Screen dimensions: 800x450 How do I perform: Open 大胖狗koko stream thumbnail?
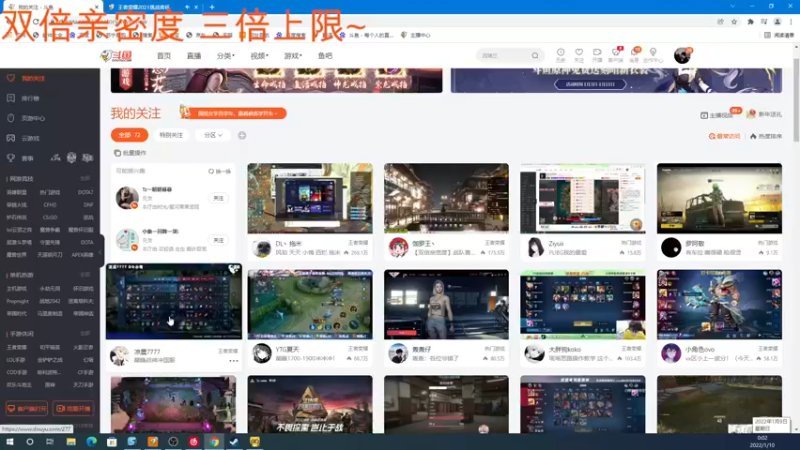[x=583, y=305]
